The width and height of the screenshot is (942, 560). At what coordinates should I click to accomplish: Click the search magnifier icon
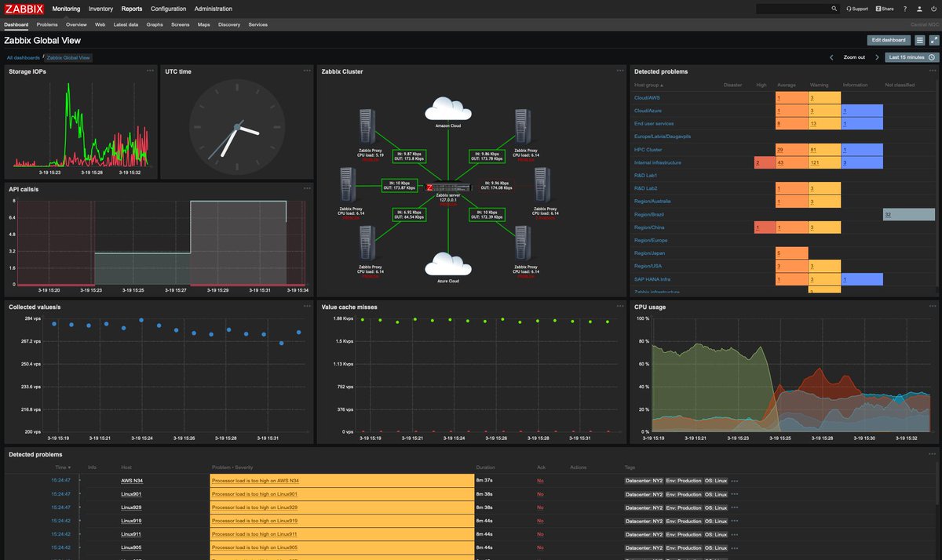(834, 9)
